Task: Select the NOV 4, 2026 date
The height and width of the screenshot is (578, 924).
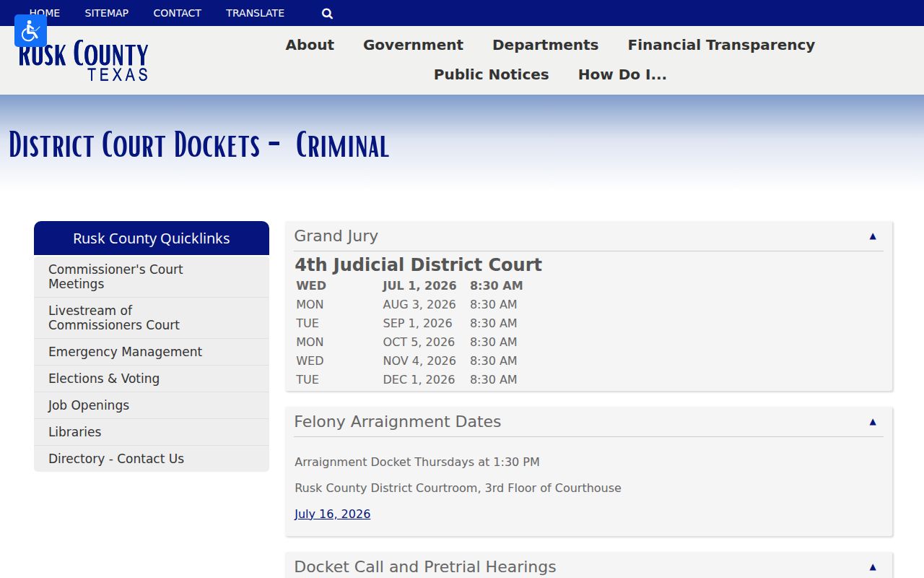Action: [419, 361]
